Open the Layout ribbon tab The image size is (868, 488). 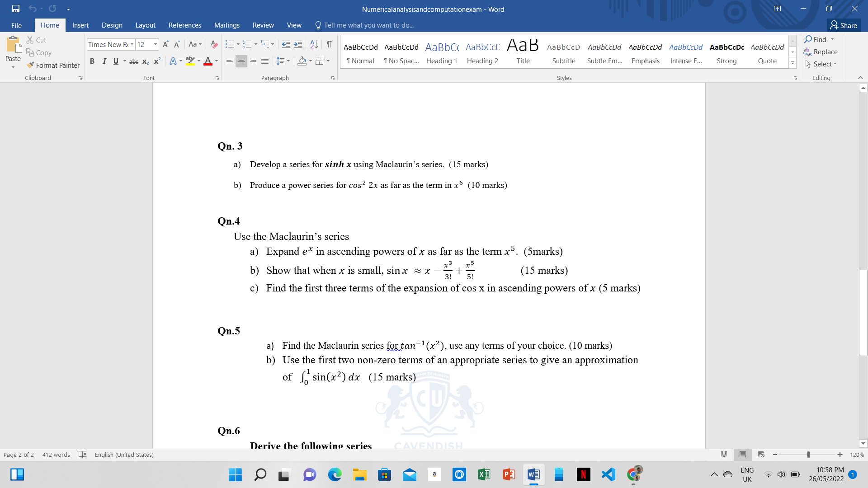click(145, 25)
